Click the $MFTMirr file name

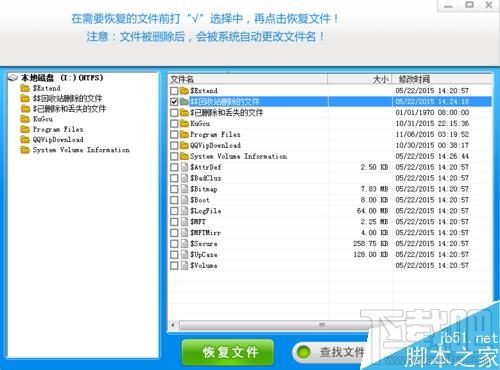click(205, 233)
